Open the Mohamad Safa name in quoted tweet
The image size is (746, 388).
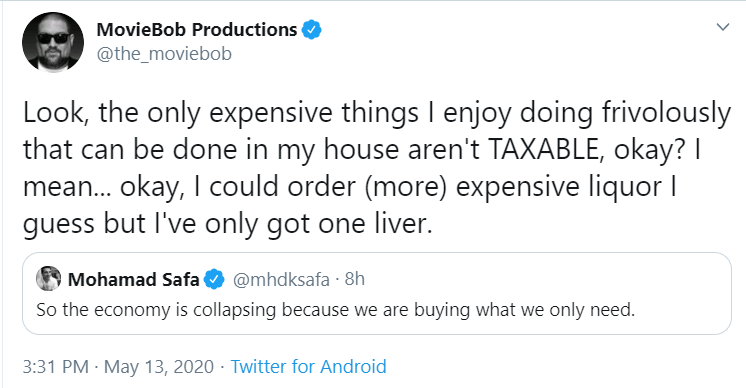point(133,280)
